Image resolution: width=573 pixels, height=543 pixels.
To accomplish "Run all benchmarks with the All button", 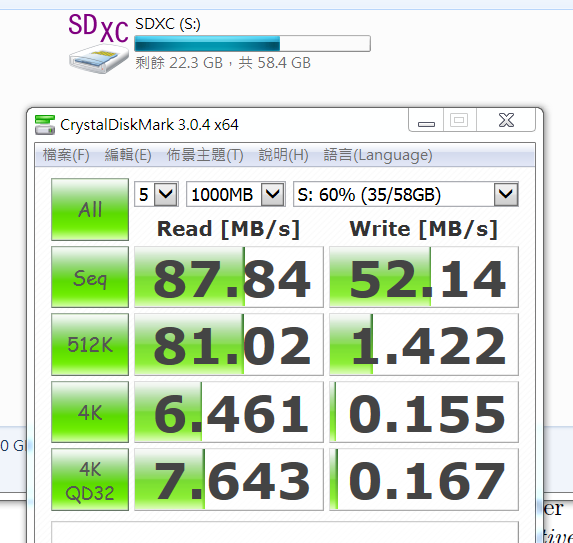I will tap(90, 209).
